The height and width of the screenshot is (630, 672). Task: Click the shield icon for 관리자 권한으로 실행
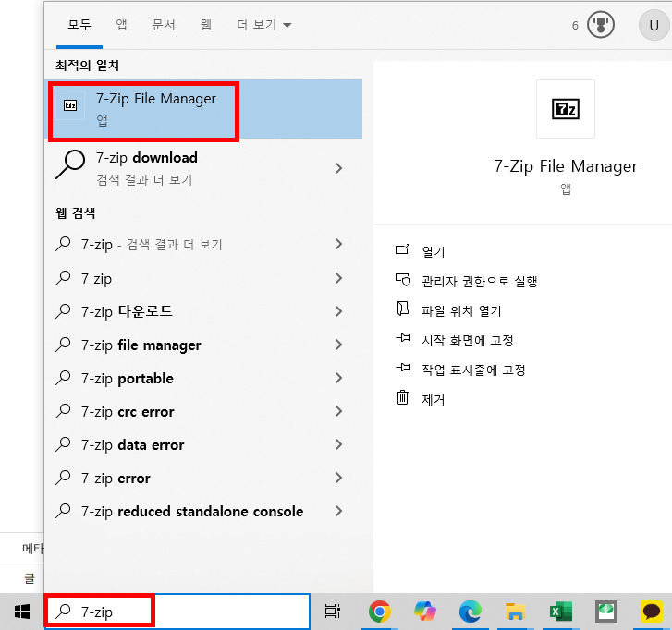pos(402,280)
